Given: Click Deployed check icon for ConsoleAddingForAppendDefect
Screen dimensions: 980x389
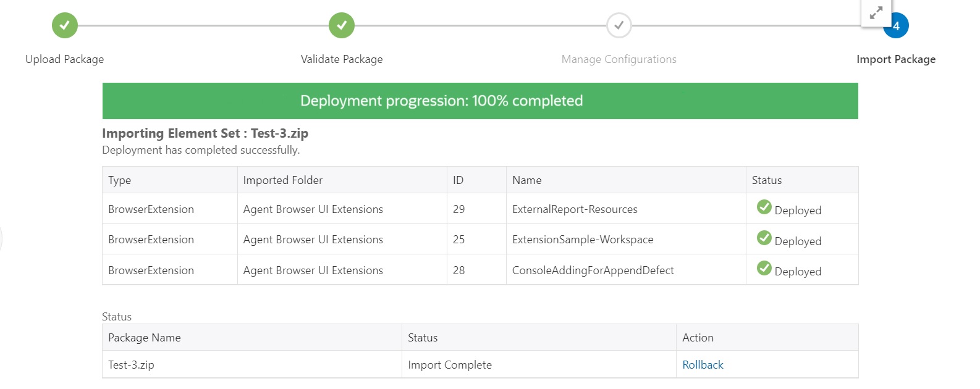Looking at the screenshot, I should click(x=764, y=269).
